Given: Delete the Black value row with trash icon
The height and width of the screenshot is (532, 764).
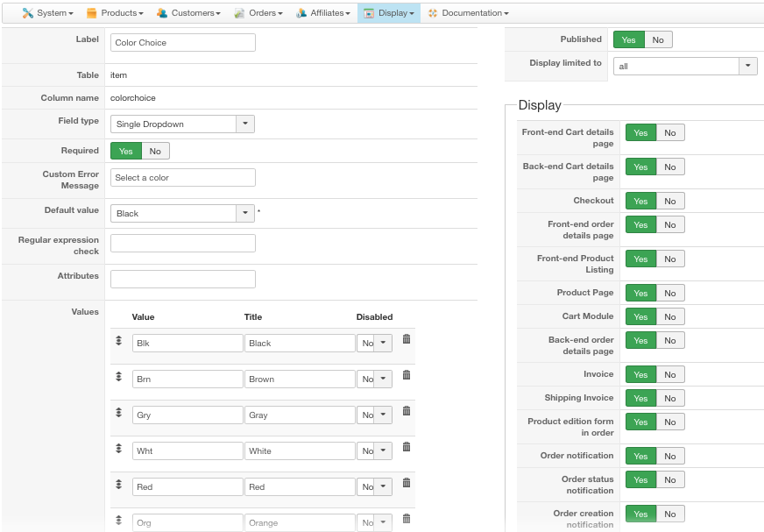Looking at the screenshot, I should 407,339.
